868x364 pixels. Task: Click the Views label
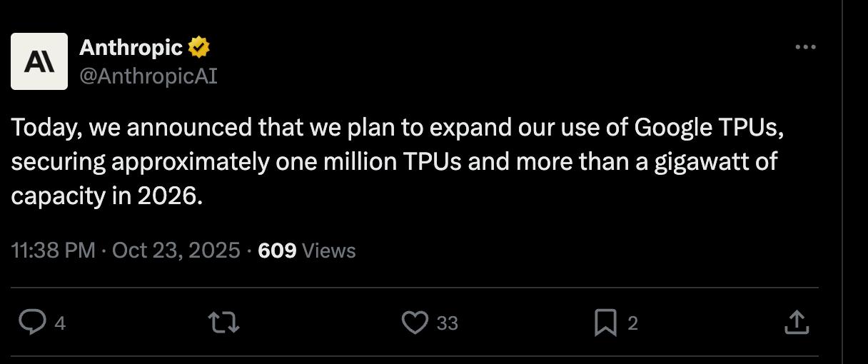328,251
